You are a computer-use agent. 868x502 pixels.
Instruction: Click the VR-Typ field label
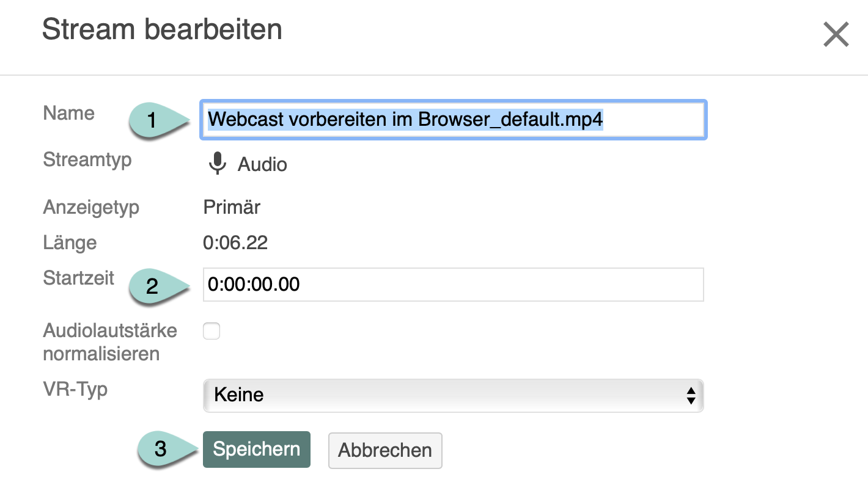click(x=75, y=389)
